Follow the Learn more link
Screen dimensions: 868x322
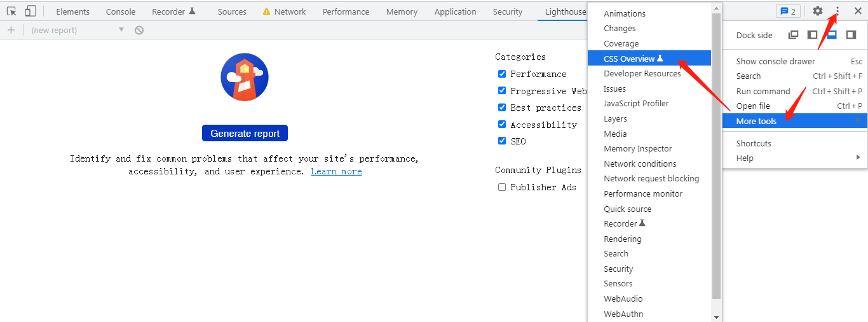336,171
